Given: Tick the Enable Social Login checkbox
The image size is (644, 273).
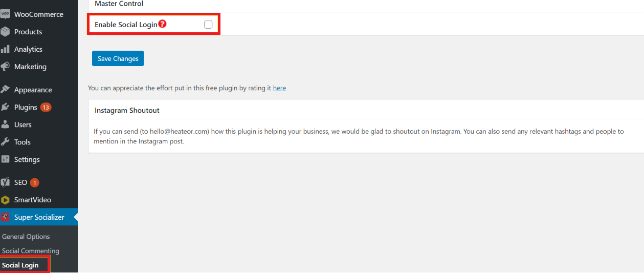Looking at the screenshot, I should pos(208,24).
